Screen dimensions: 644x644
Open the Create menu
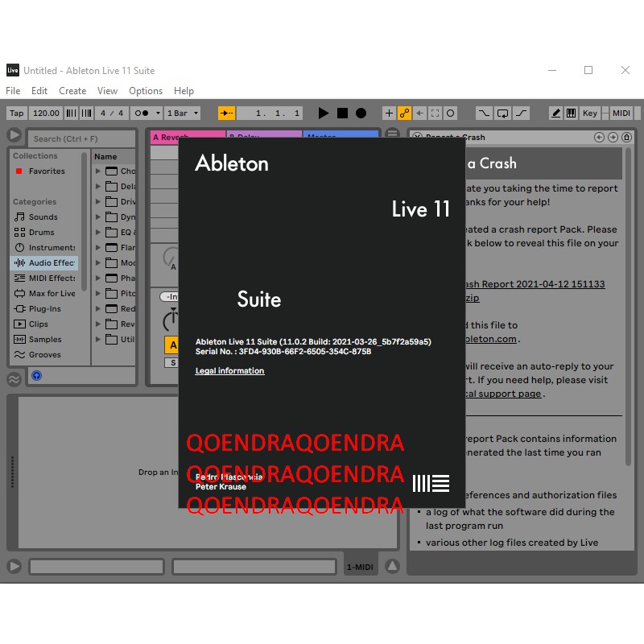[x=72, y=91]
